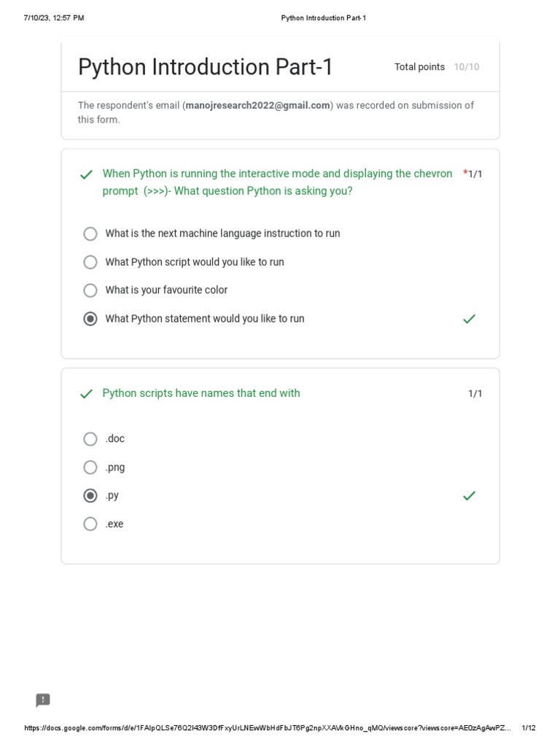Choose the .exe radio option
The height and width of the screenshot is (747, 560).
pos(90,524)
